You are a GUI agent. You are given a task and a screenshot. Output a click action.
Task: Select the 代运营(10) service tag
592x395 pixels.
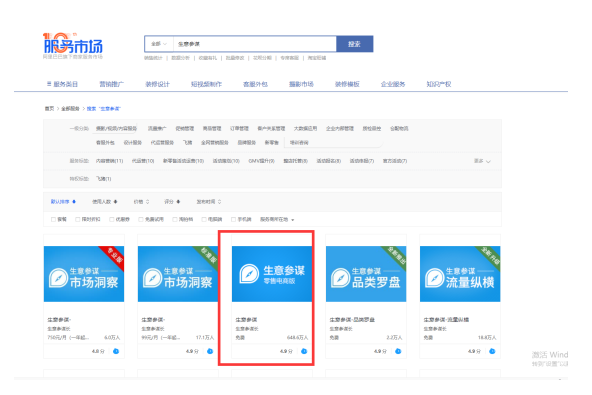[143, 161]
